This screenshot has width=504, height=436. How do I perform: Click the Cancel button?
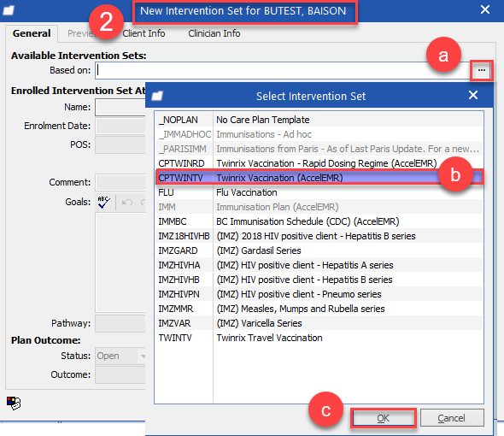[x=452, y=418]
